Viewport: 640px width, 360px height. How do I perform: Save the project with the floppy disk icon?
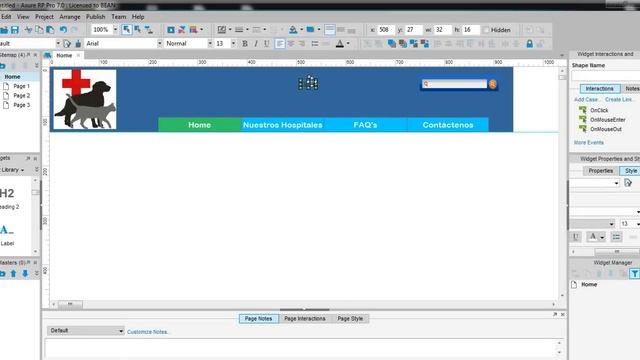coord(15,30)
